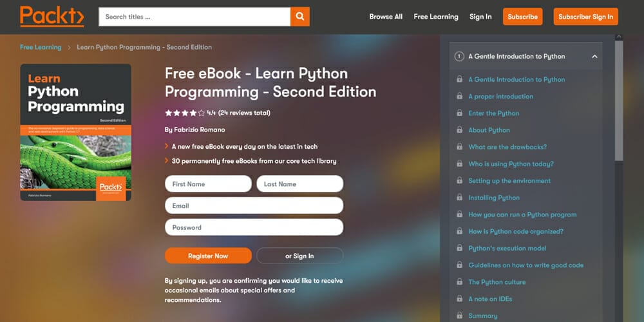Click lock icon beside How you can run a Python program
The image size is (644, 322).
pyautogui.click(x=460, y=214)
